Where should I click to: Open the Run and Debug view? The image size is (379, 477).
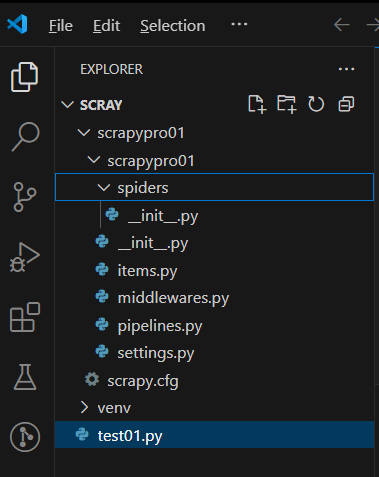[x=25, y=257]
